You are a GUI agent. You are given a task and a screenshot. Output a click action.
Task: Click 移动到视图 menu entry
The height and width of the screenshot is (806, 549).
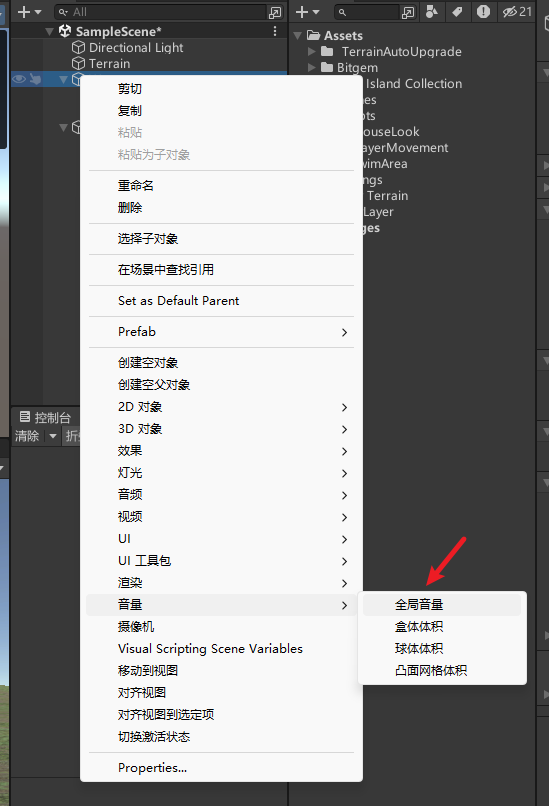point(222,671)
